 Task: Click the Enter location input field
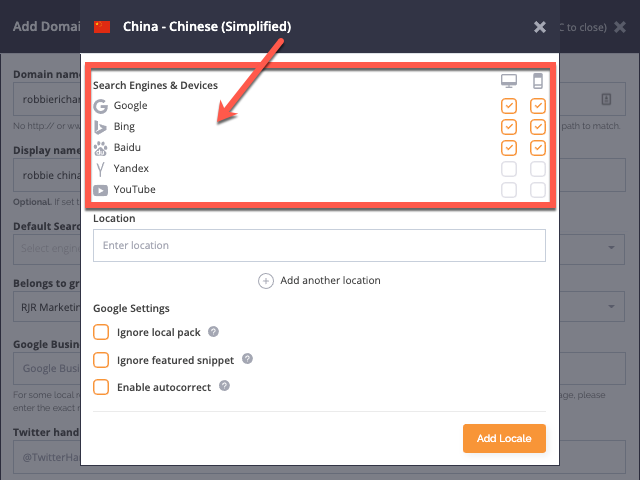tap(319, 245)
